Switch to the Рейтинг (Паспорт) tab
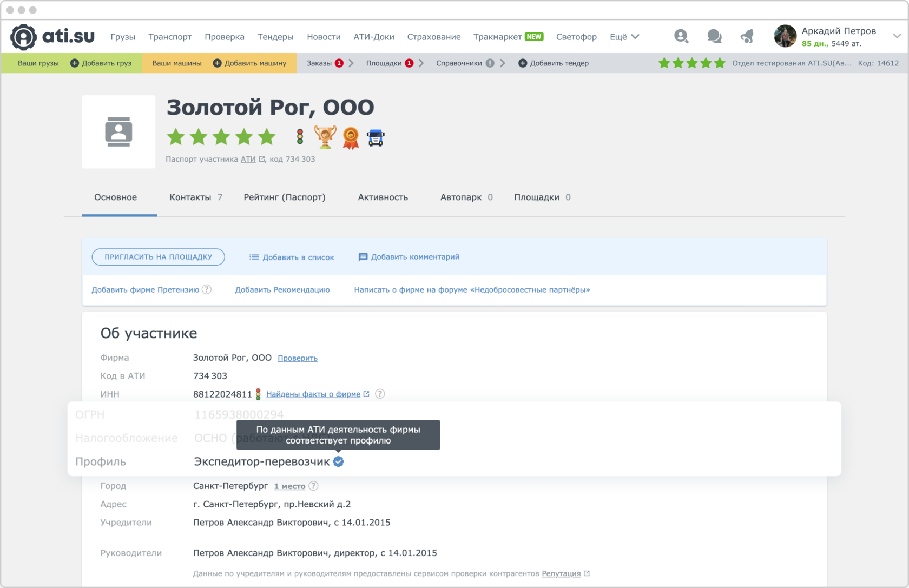The image size is (909, 588). tap(285, 197)
